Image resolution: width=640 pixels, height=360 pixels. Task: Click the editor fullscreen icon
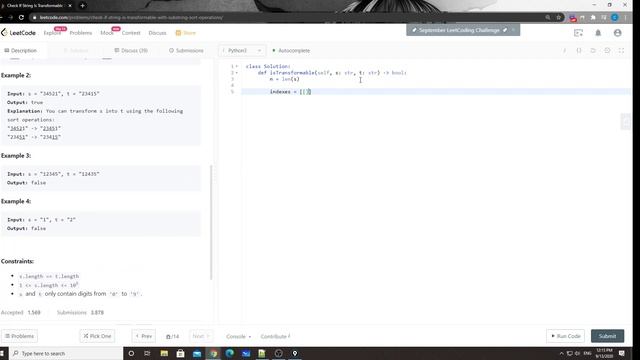(x=621, y=51)
